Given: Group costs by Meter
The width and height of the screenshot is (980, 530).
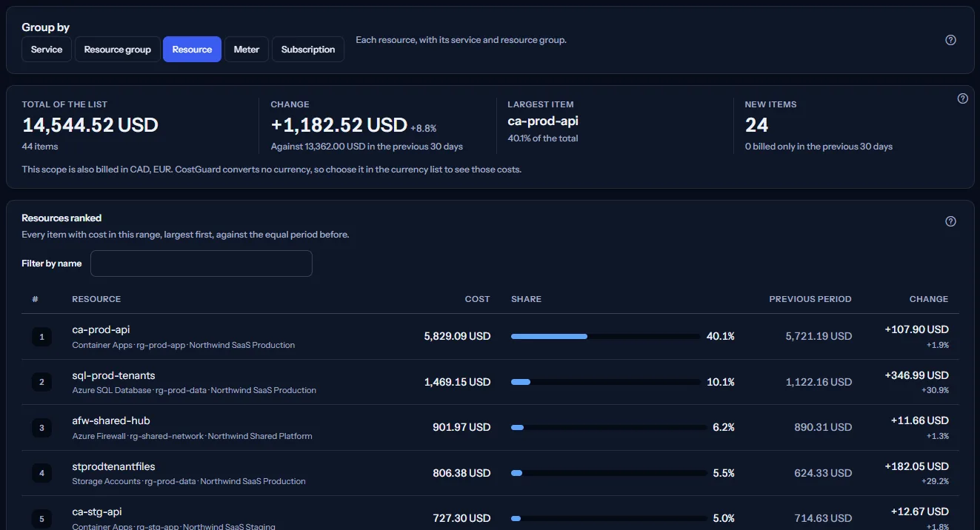Looking at the screenshot, I should [x=247, y=50].
